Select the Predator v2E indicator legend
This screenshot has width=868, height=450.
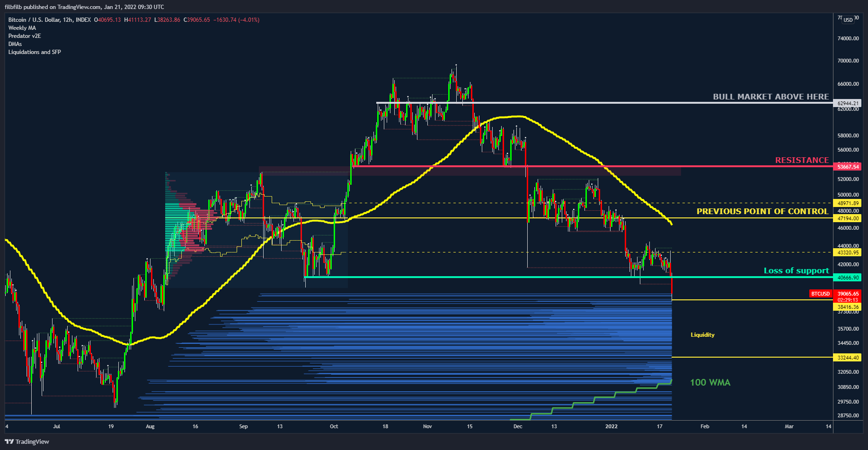25,36
